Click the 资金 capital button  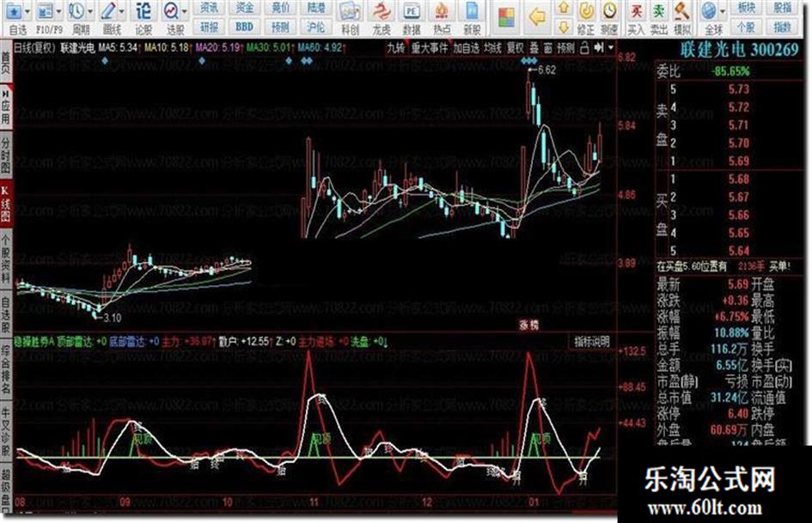point(244,8)
